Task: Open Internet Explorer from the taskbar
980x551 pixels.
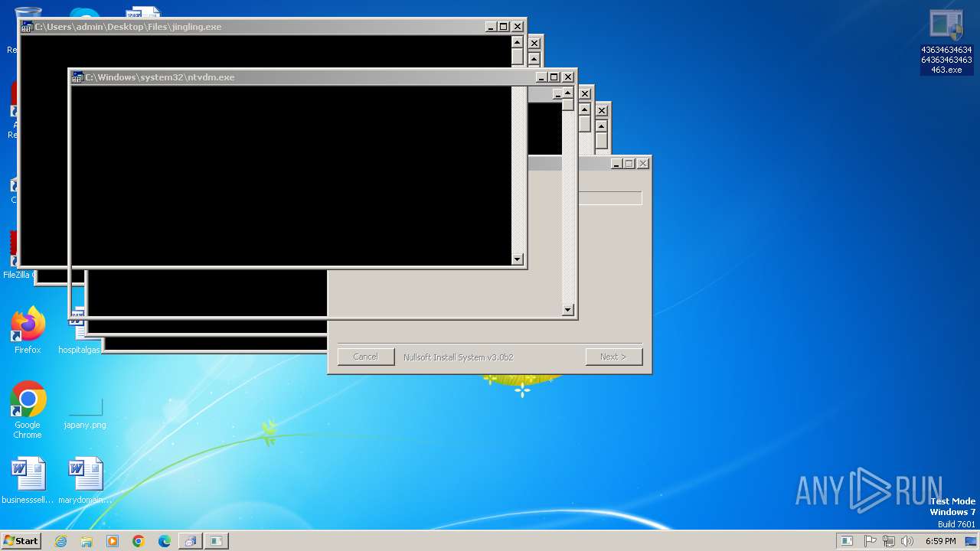Action: (x=60, y=541)
